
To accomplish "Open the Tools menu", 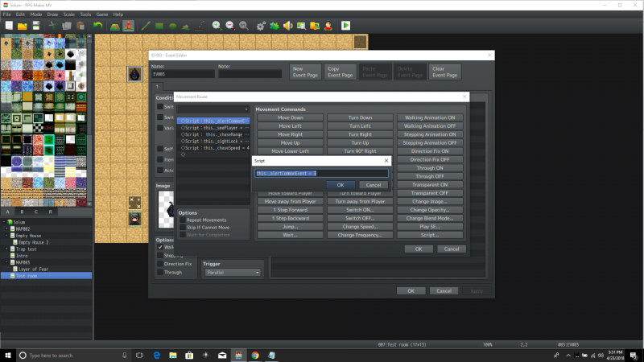I will coord(85,14).
